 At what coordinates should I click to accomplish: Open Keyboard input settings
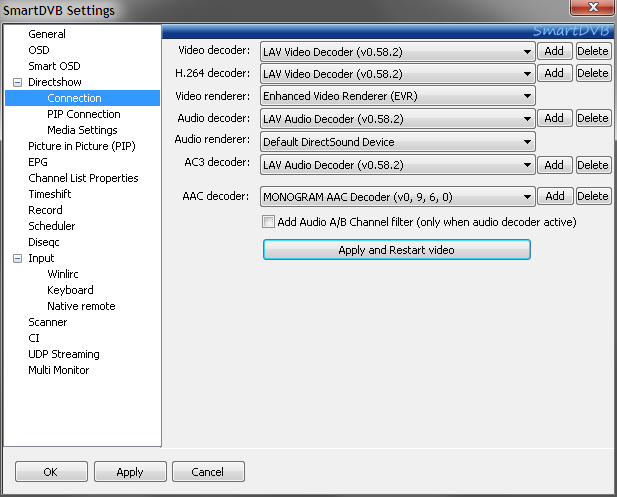tap(70, 290)
